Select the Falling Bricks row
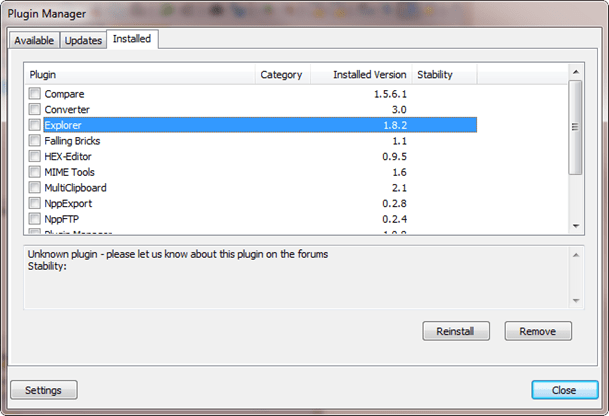 point(253,141)
